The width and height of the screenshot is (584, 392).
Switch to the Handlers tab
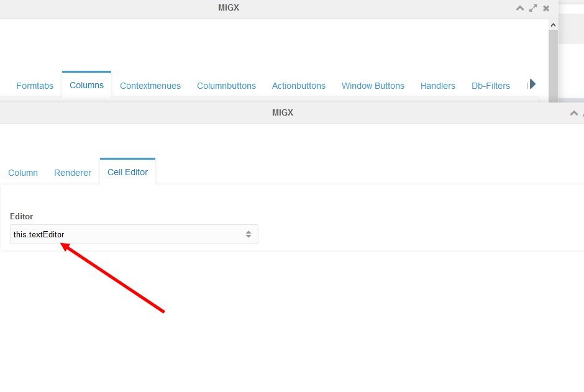click(437, 86)
